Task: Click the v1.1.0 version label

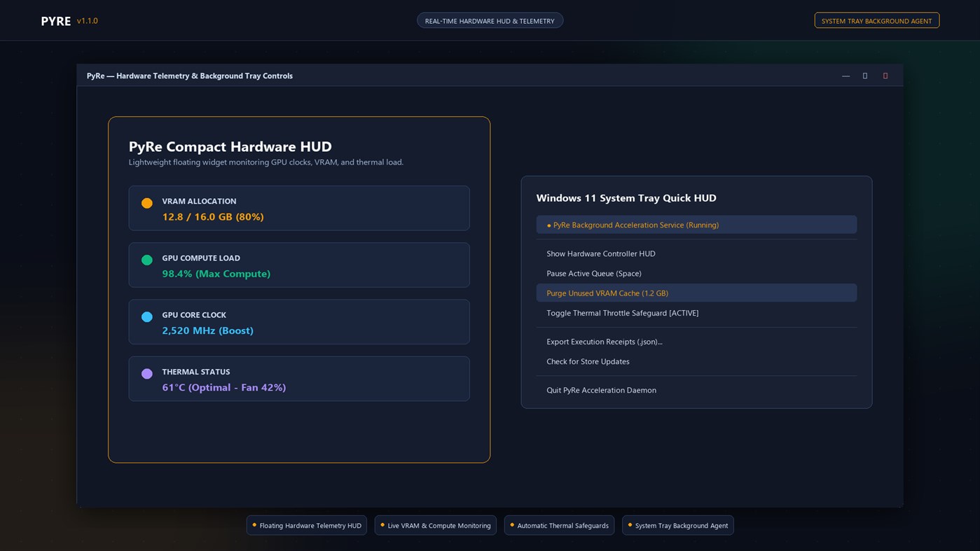Action: [x=88, y=21]
